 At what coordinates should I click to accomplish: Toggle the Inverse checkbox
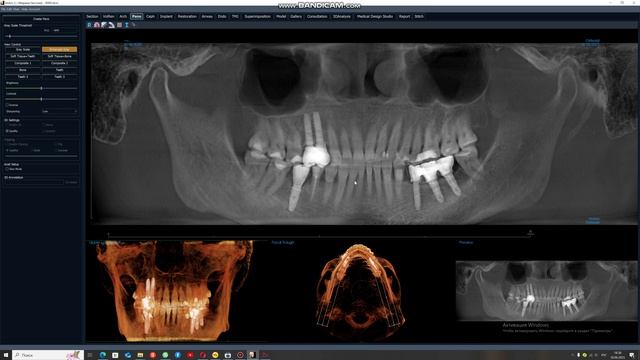coord(7,105)
